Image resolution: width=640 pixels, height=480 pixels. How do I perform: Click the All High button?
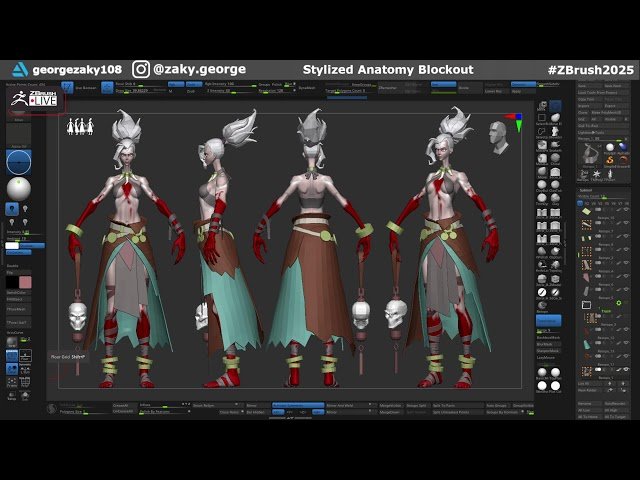(616, 410)
